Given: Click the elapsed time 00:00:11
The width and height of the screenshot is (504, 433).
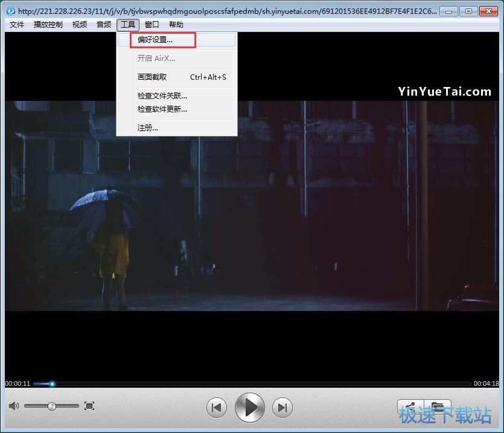Looking at the screenshot, I should tap(18, 383).
